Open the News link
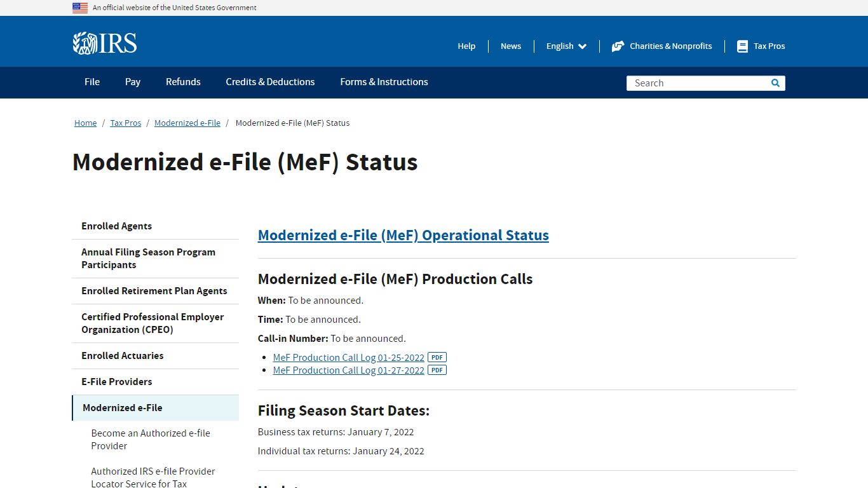 [511, 46]
